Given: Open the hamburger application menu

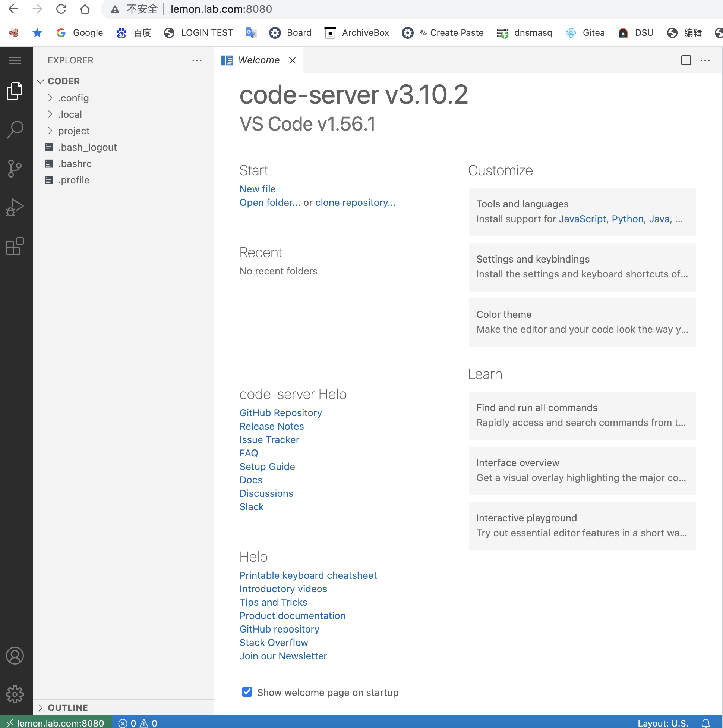Looking at the screenshot, I should tap(15, 60).
